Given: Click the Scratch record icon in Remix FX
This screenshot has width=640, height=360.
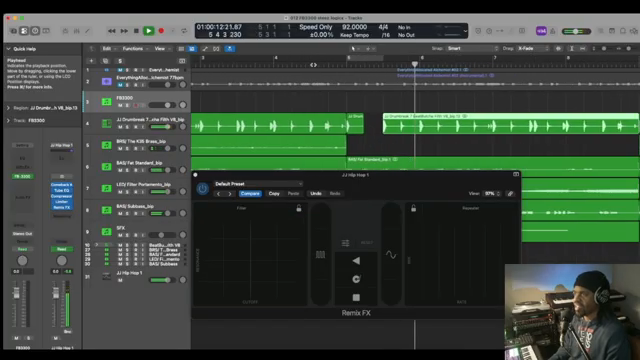Looking at the screenshot, I should coord(356,279).
